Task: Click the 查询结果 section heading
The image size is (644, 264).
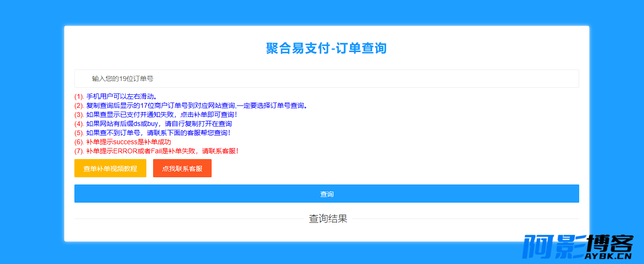Action: click(x=328, y=219)
